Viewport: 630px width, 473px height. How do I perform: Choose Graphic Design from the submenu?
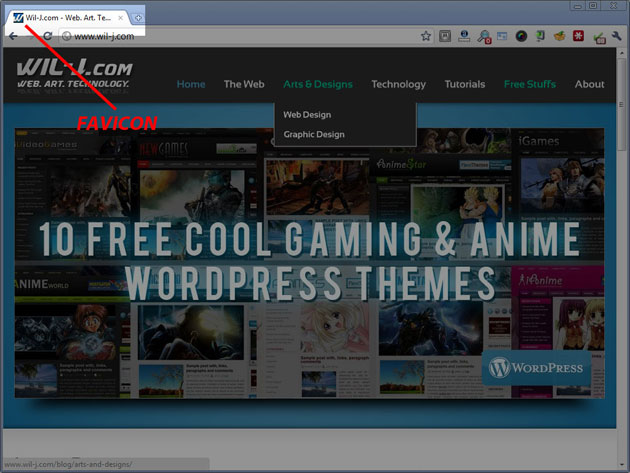(314, 134)
